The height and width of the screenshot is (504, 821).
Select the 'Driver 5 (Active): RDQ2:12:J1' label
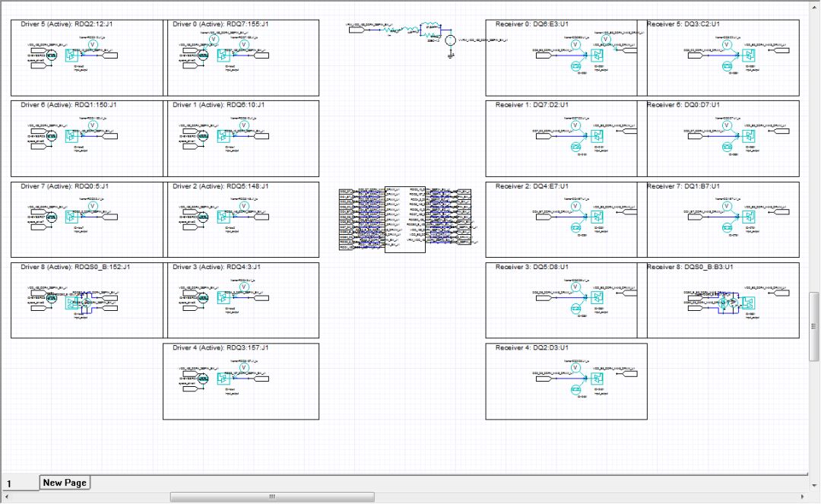(66, 24)
